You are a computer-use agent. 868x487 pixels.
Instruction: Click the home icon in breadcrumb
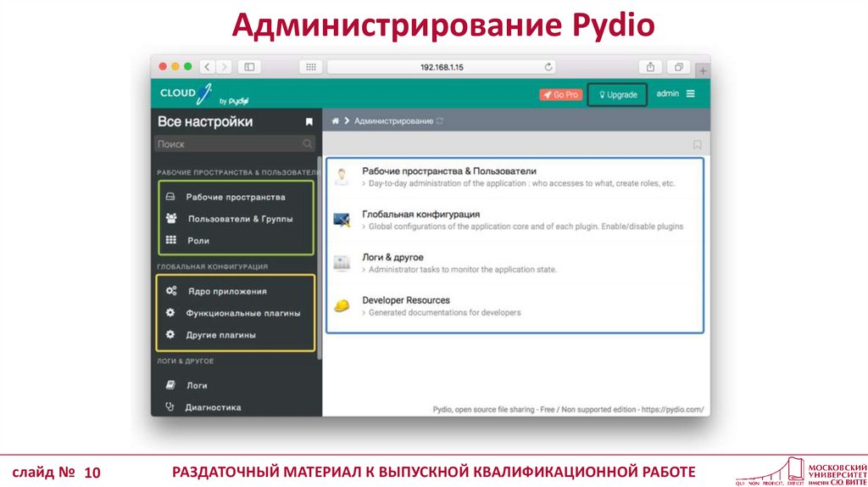pos(336,121)
